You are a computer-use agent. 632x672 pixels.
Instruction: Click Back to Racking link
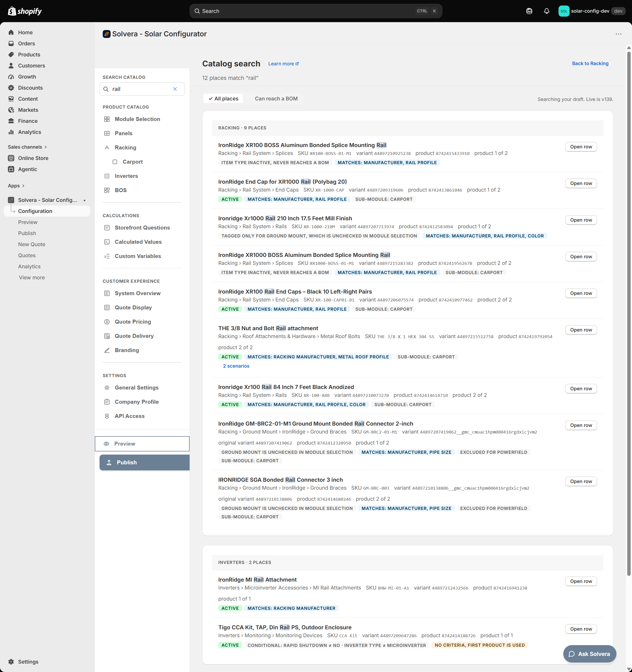pyautogui.click(x=590, y=64)
